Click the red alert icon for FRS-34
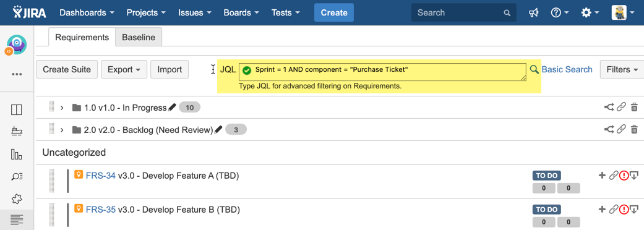Screen dimensions: 644x230 [x=624, y=176]
